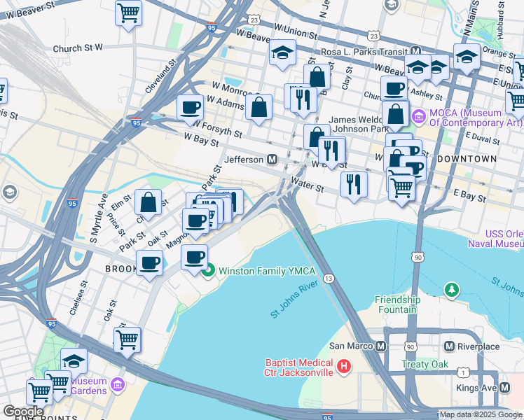Select the graduation cap pin near W Union St
Viewport: 524px width, 420px height.
click(x=282, y=53)
